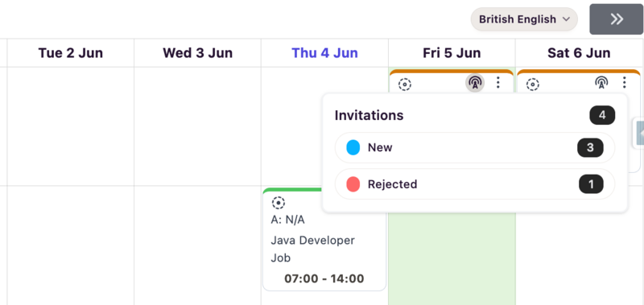Click the 07:00 - 14:00 shift time
The width and height of the screenshot is (644, 305).
click(x=324, y=278)
